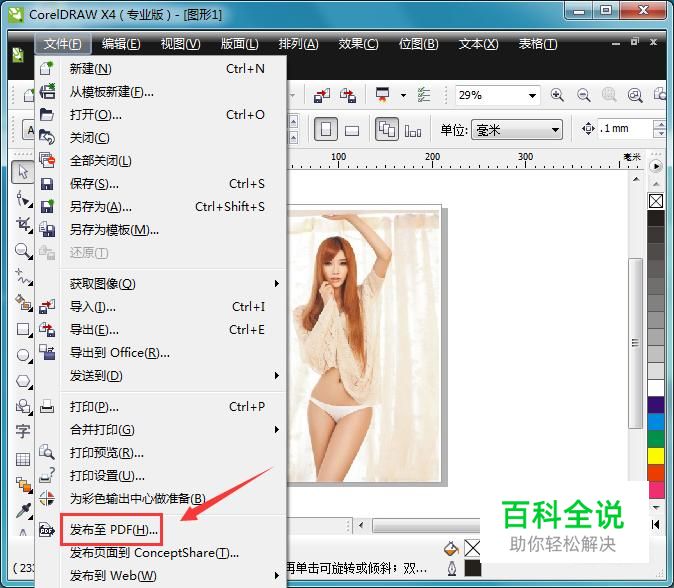Click the vertical scrollbar thumb
This screenshot has width=674, height=588.
click(x=635, y=343)
